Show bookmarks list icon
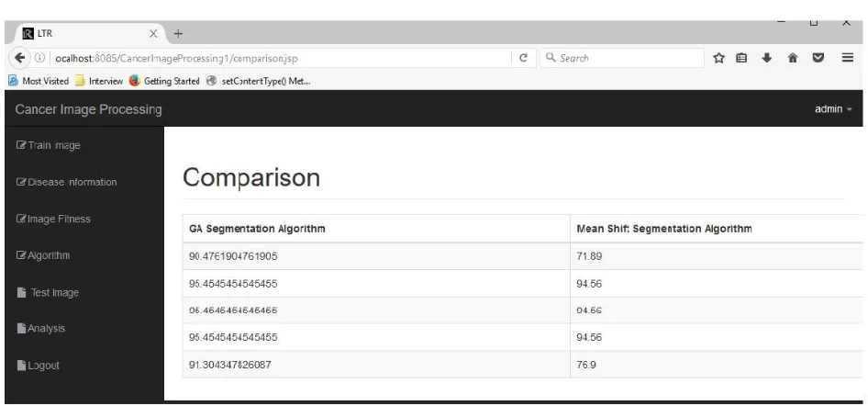The image size is (868, 406). pyautogui.click(x=741, y=58)
